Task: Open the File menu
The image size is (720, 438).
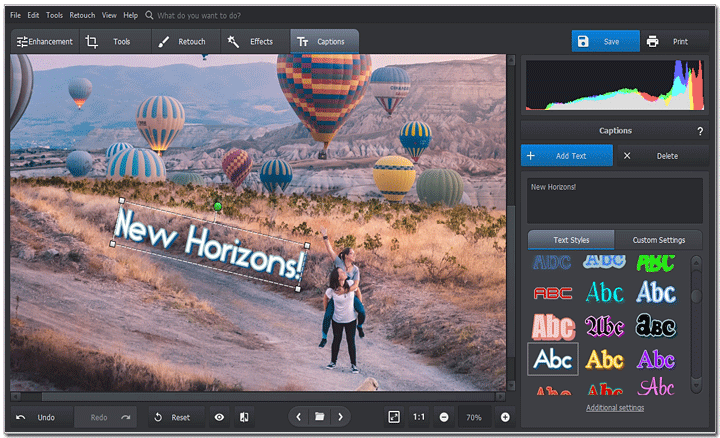Action: [x=15, y=15]
